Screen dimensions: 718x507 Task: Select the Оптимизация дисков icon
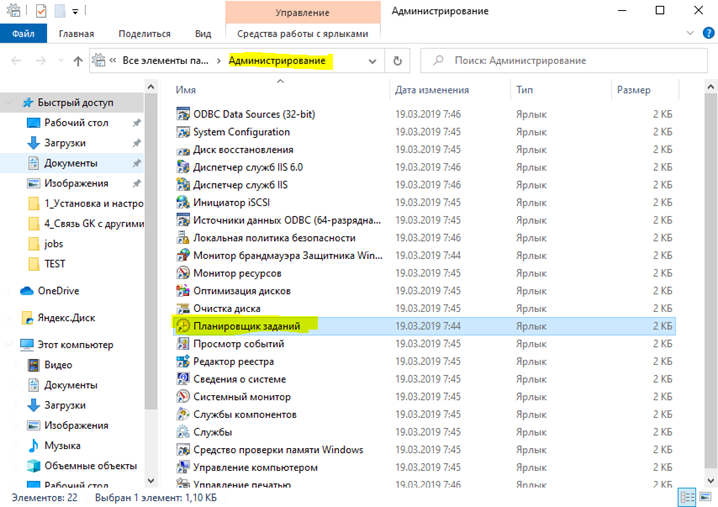tap(183, 291)
